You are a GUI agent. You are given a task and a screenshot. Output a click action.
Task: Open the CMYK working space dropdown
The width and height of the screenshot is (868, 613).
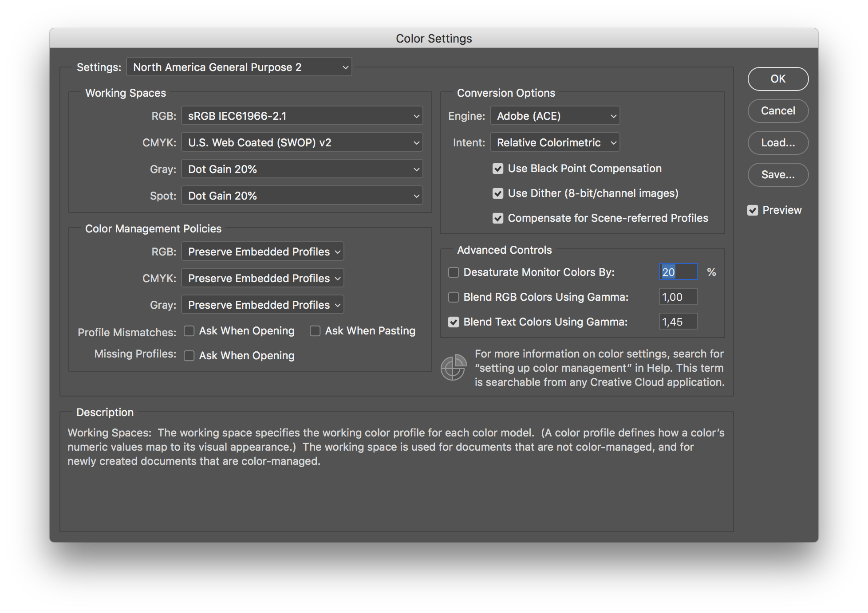pyautogui.click(x=302, y=142)
